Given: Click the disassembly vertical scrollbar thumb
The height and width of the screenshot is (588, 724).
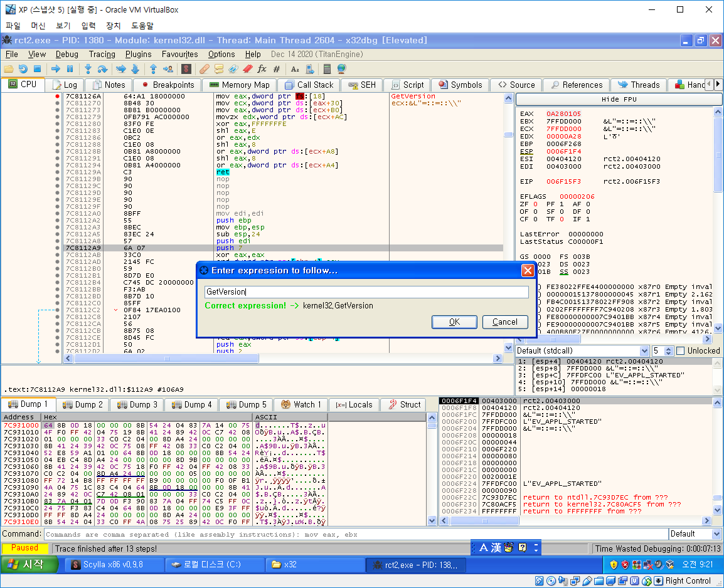Looking at the screenshot, I should pos(508,135).
